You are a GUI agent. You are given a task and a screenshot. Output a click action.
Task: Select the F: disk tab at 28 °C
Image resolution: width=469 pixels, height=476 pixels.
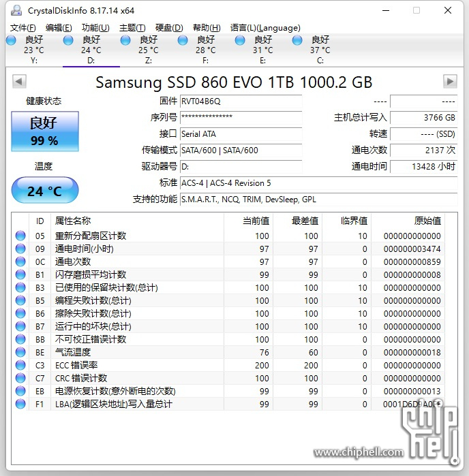205,50
